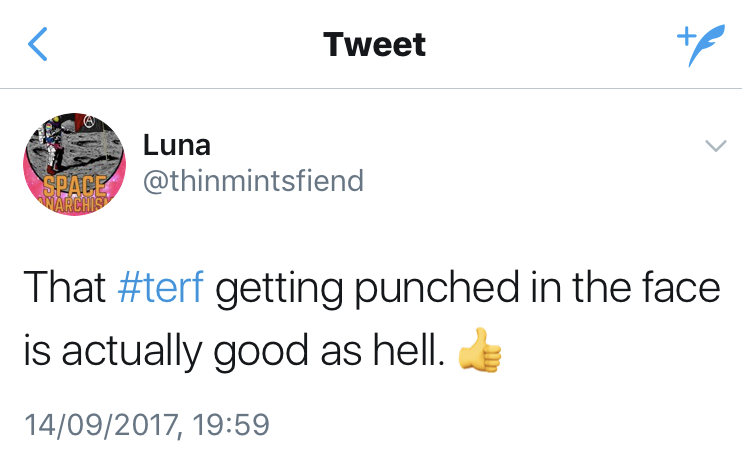Tap the Tweet header title
Screen dimensions: 742x463
374,44
